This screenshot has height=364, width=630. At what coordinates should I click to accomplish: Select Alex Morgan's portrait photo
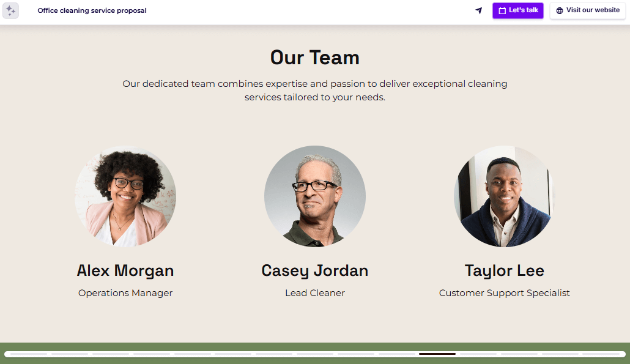pyautogui.click(x=125, y=196)
